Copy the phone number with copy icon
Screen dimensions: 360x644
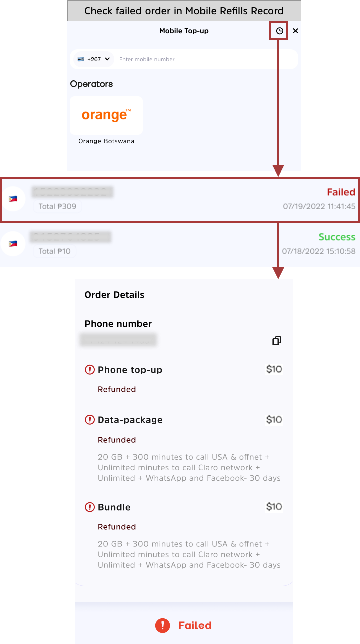[276, 341]
